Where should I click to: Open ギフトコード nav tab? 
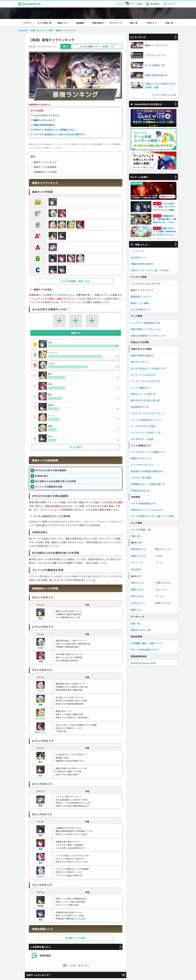tap(116, 23)
